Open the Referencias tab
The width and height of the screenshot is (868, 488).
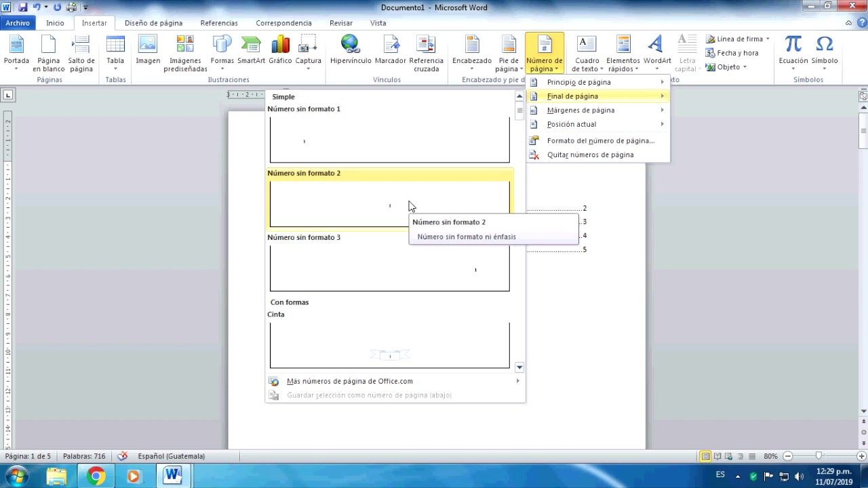click(x=219, y=23)
